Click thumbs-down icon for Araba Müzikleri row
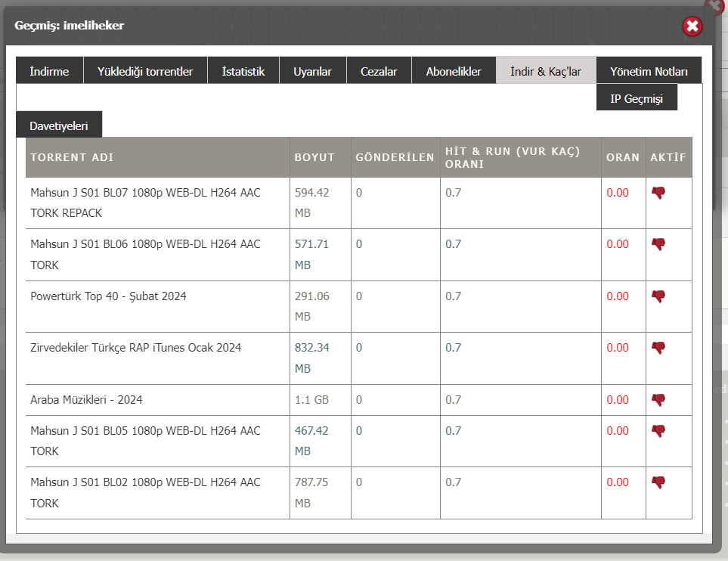This screenshot has width=728, height=561. click(658, 399)
